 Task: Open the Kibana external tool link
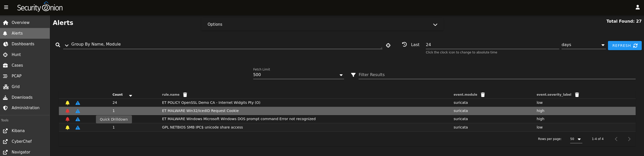tap(18, 131)
